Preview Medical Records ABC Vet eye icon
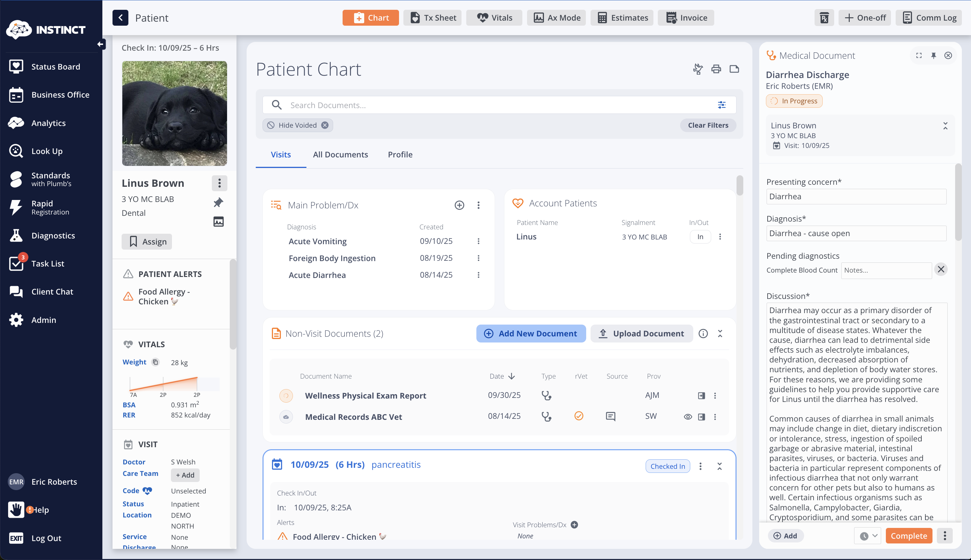This screenshot has height=560, width=971. pyautogui.click(x=688, y=416)
